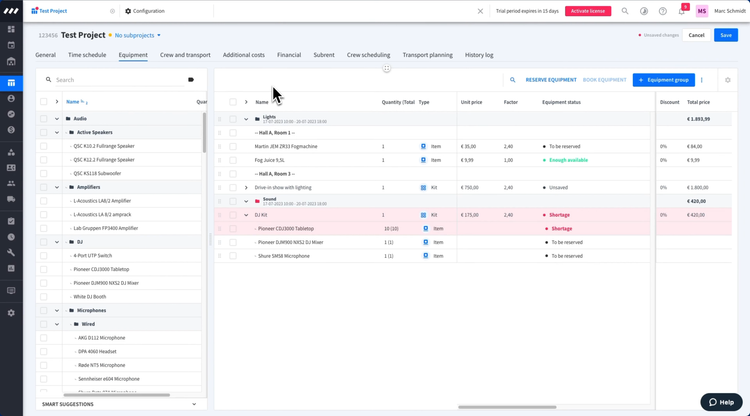Image resolution: width=750 pixels, height=416 pixels.
Task: Click the help question mark icon in the top bar
Action: (662, 11)
